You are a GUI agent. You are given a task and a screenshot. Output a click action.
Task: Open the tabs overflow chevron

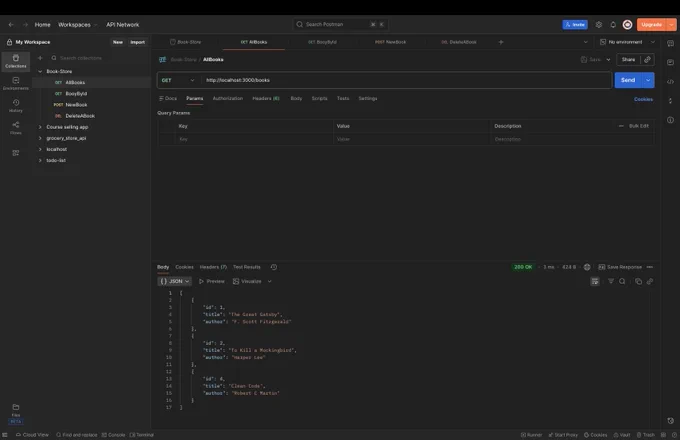[x=585, y=42]
